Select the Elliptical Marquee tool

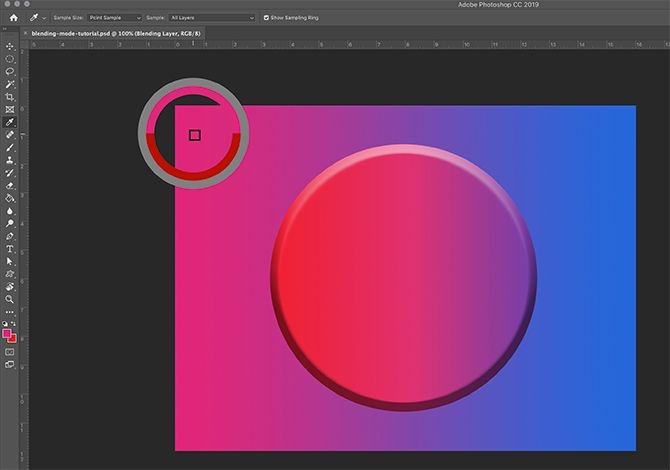click(10, 59)
